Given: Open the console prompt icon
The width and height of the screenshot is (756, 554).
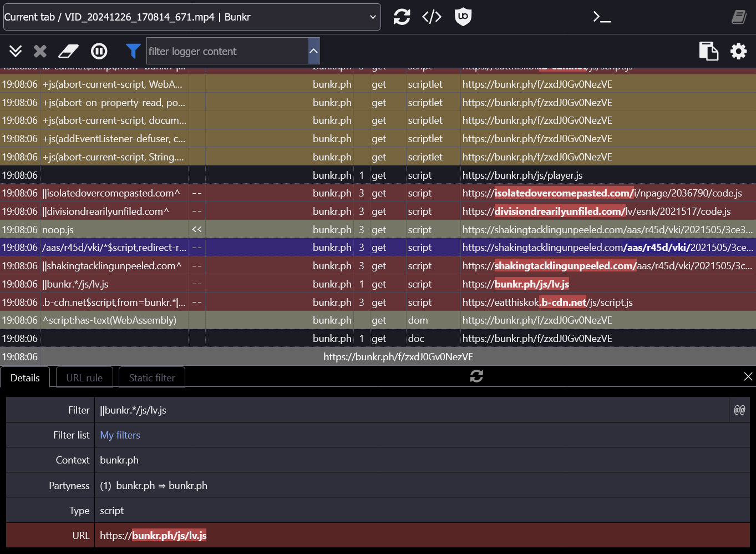Looking at the screenshot, I should 602,17.
